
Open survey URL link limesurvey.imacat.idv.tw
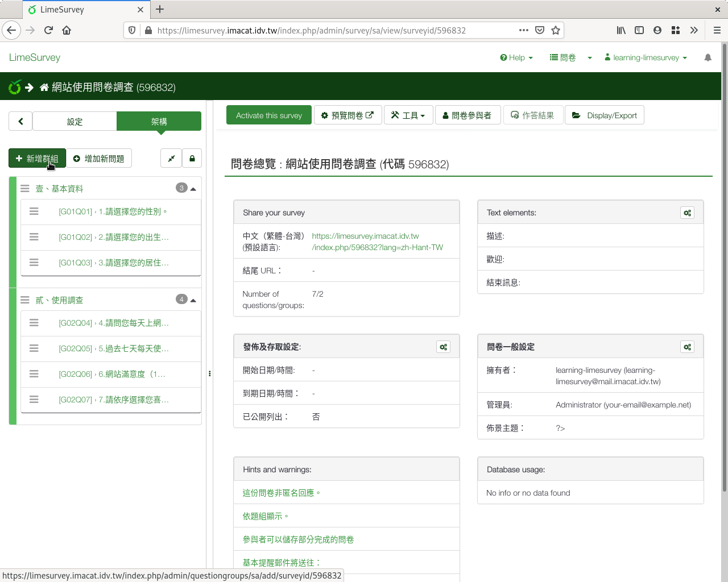click(x=377, y=242)
